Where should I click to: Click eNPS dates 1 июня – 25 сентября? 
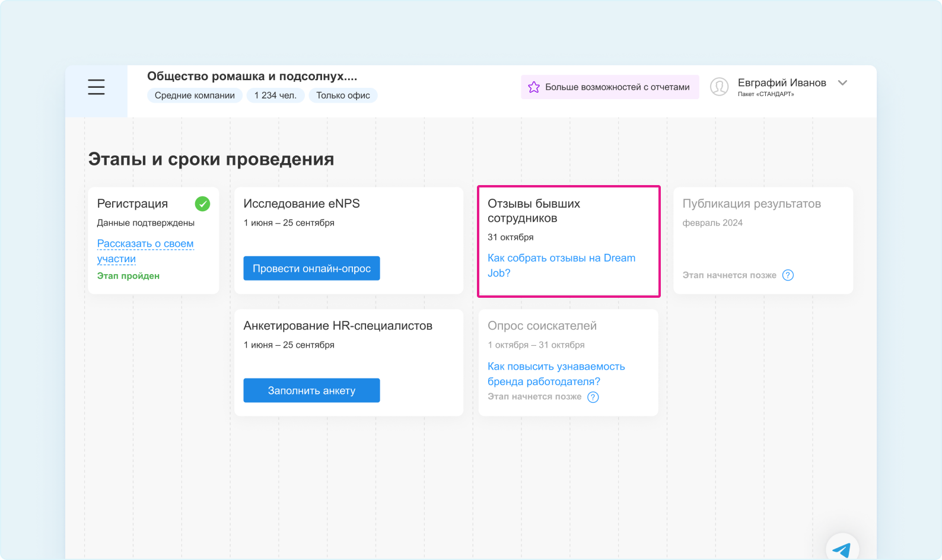coord(289,223)
